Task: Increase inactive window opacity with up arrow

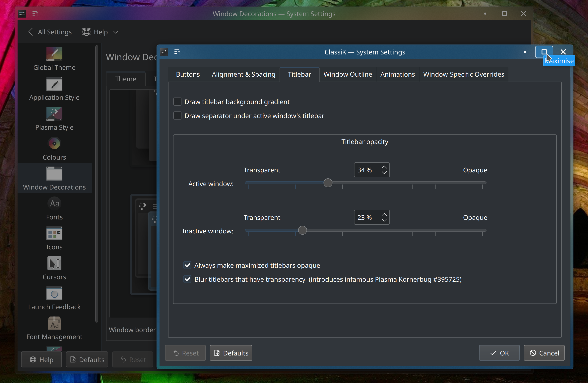Action: click(x=384, y=214)
